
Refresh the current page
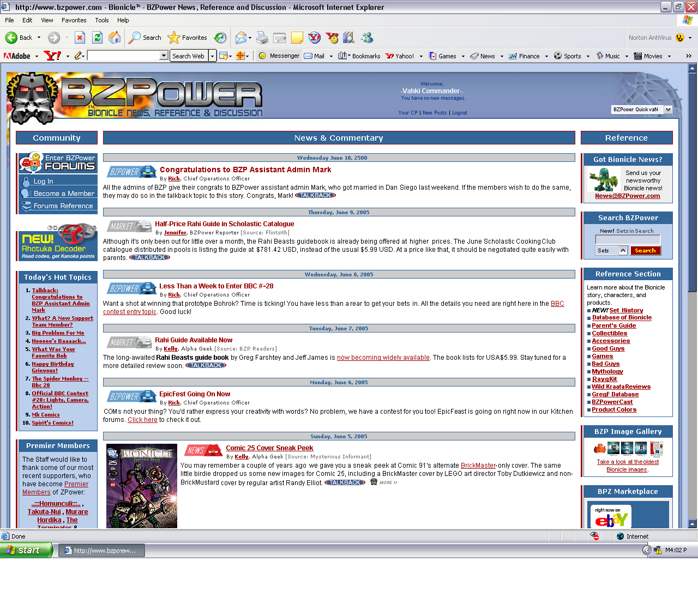[97, 38]
